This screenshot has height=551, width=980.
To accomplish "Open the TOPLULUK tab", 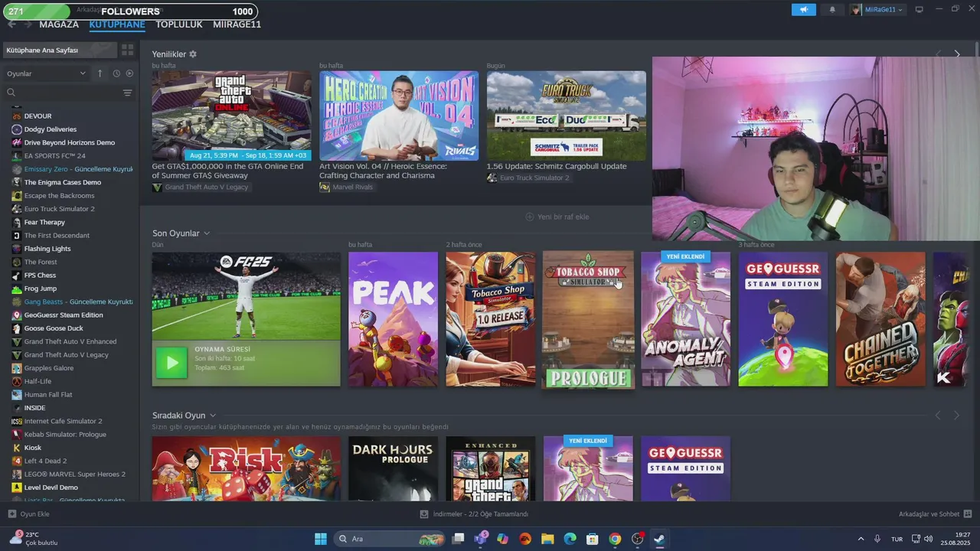I will [179, 24].
